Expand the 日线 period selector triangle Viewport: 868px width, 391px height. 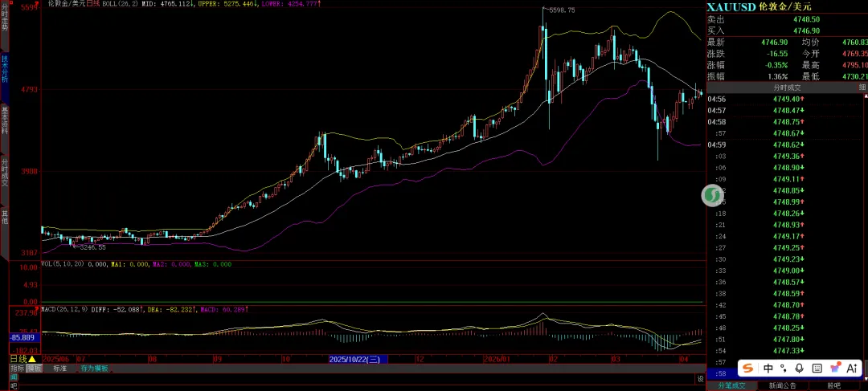point(33,359)
